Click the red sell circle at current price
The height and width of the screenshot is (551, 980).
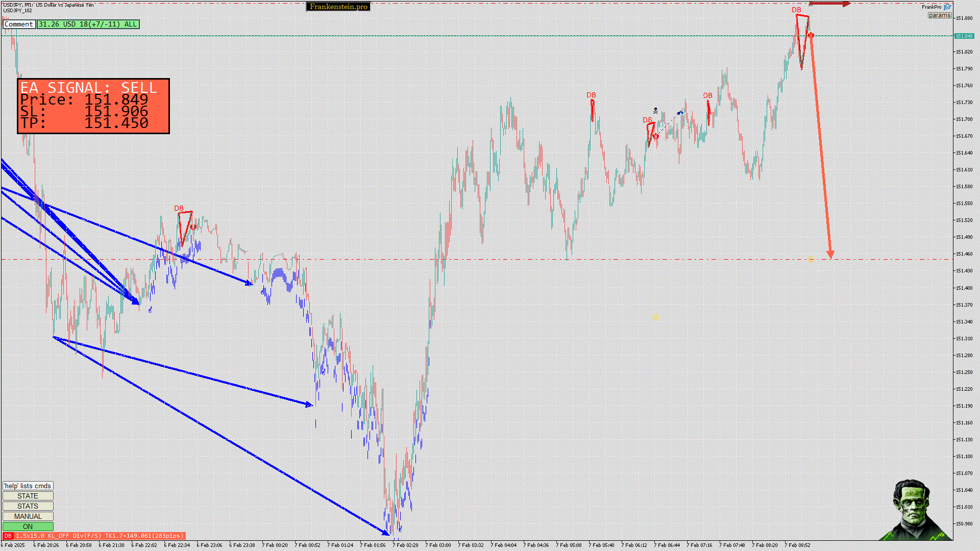point(811,35)
